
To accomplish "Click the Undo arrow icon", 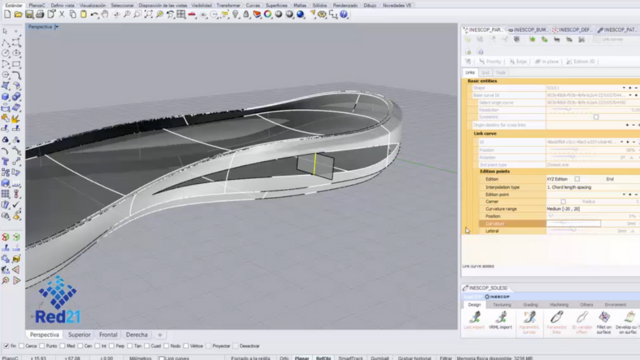I will pyautogui.click(x=94, y=14).
